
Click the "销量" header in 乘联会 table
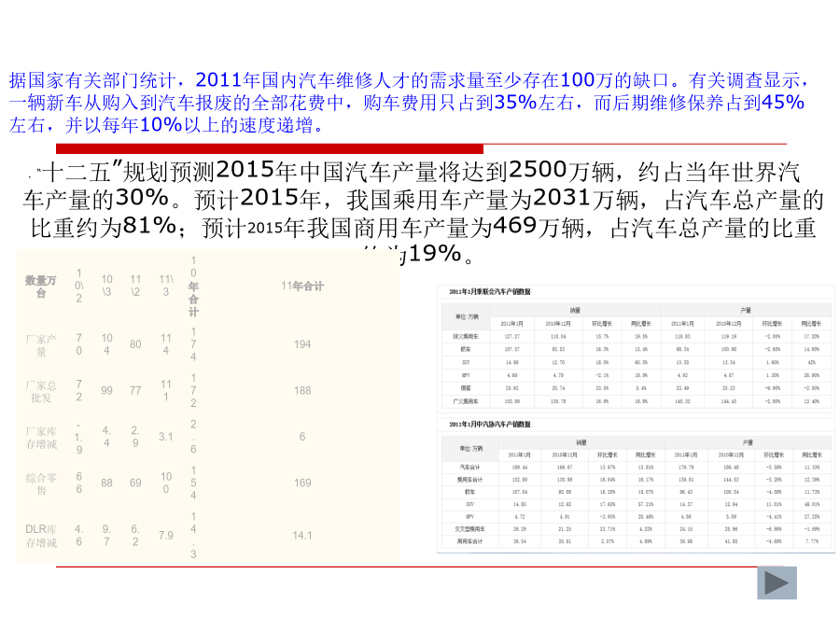pyautogui.click(x=575, y=310)
